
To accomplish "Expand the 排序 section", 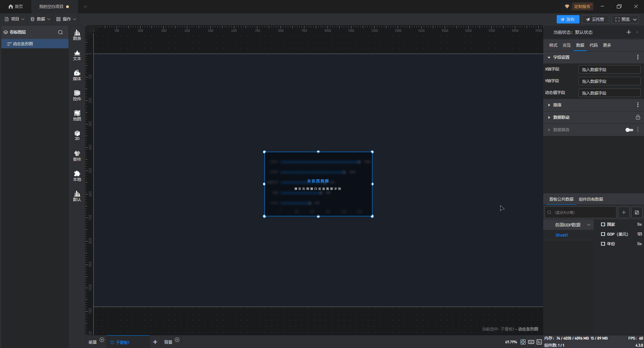I will (x=557, y=105).
